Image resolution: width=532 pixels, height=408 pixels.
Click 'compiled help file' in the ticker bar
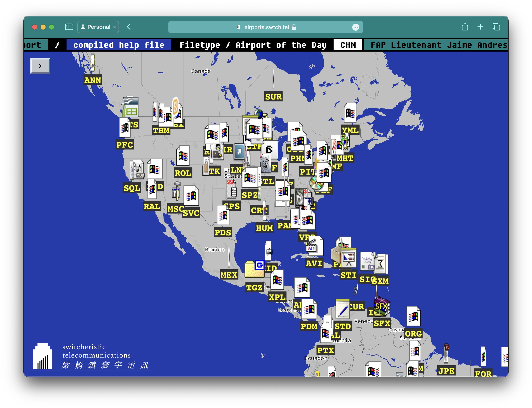119,45
